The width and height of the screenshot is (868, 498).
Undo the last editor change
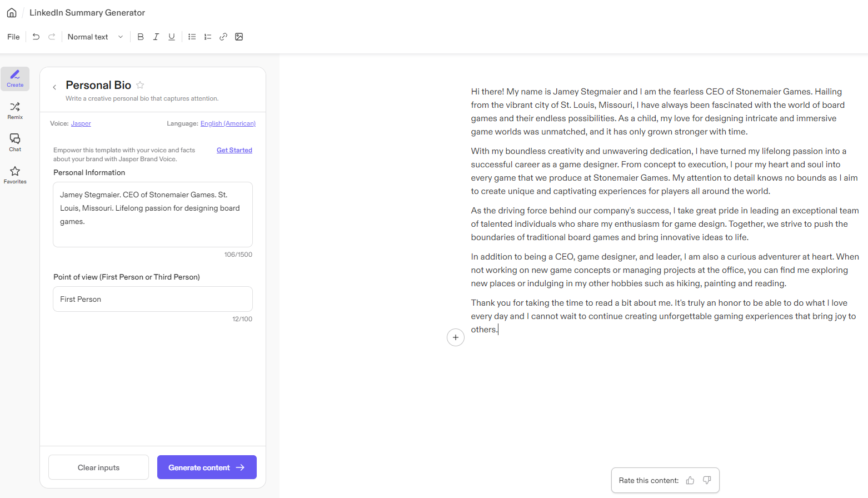point(36,37)
